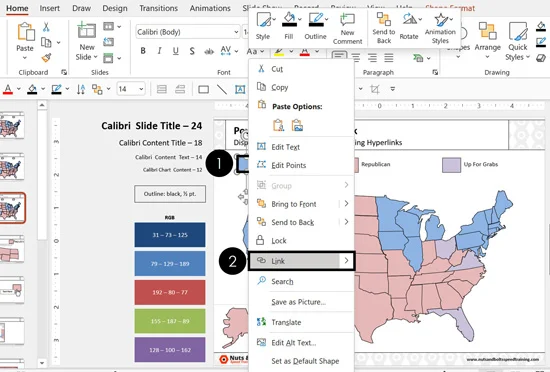Image resolution: width=550 pixels, height=372 pixels.
Task: Toggle Italic formatting
Action: (159, 51)
